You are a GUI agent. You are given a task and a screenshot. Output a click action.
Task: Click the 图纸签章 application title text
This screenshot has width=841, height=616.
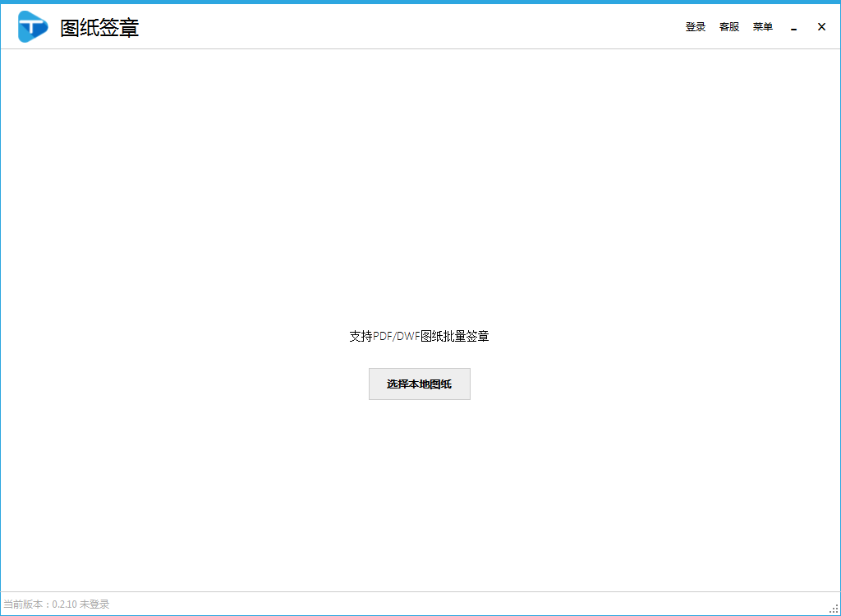(x=96, y=27)
